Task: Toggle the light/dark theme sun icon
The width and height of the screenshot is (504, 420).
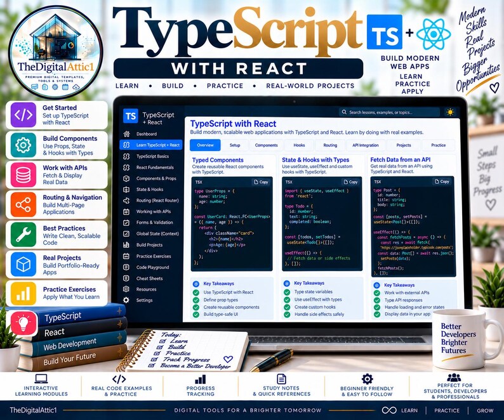Action: point(450,112)
